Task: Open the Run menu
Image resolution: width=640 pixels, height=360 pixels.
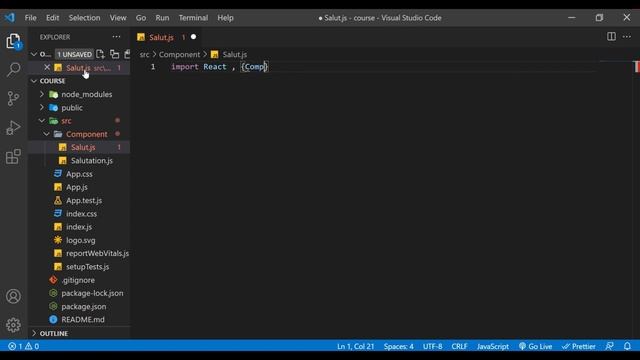Action: pyautogui.click(x=162, y=18)
